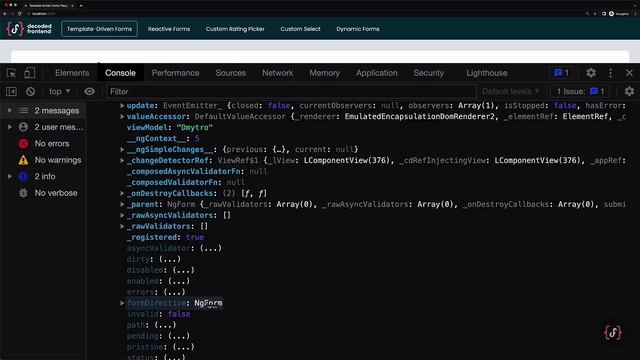The height and width of the screenshot is (360, 640).
Task: Open Template-Driven Forms page
Action: coord(99,29)
